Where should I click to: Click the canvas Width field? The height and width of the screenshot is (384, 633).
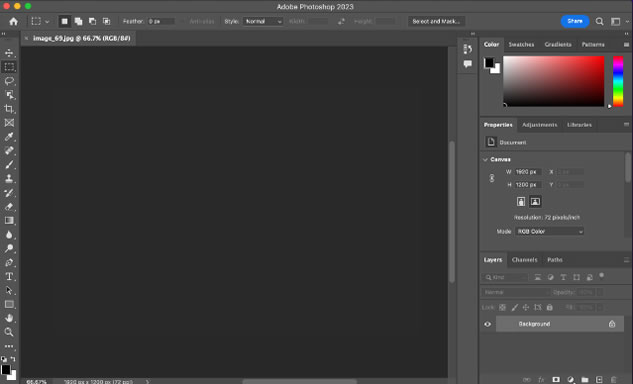[x=528, y=172]
